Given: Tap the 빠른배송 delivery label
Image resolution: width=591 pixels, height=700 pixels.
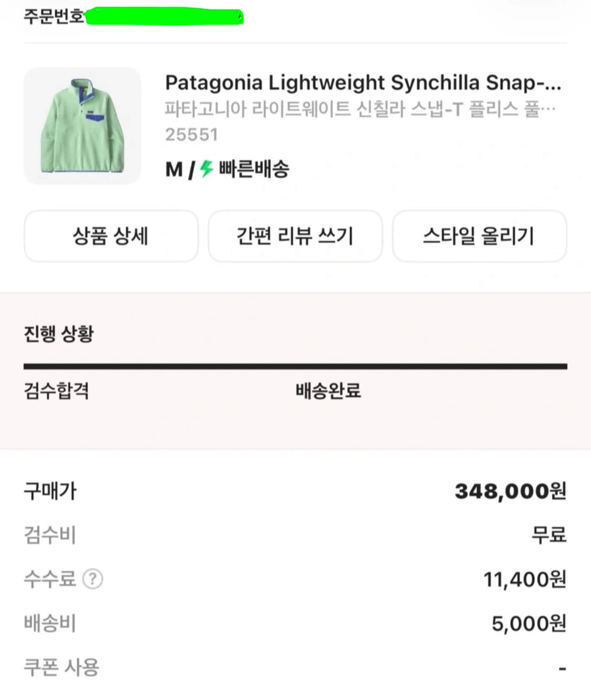Looking at the screenshot, I should pos(254,169).
